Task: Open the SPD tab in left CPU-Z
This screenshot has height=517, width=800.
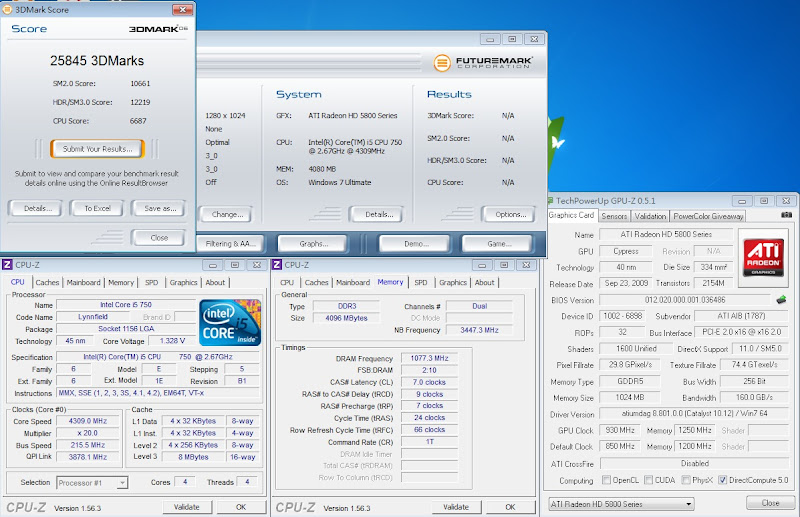Action: click(152, 282)
